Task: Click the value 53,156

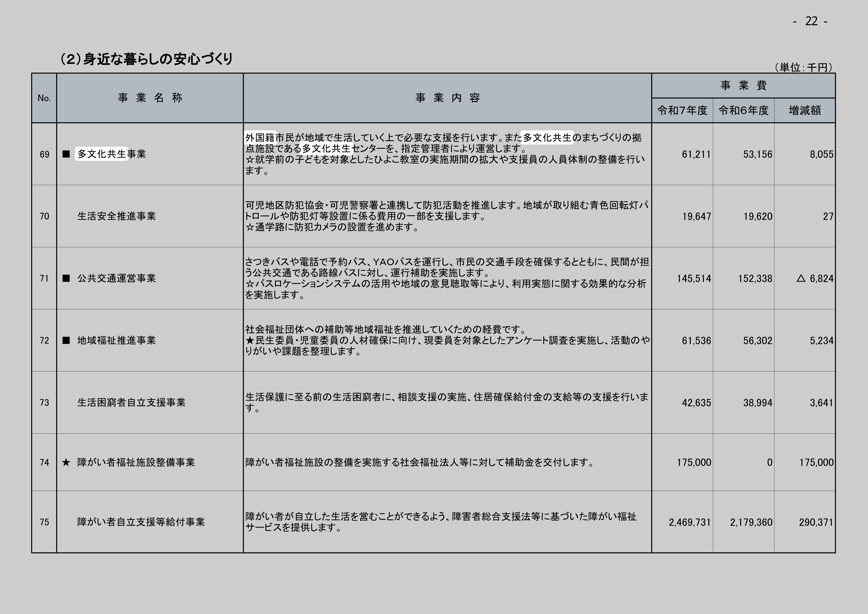Action: [758, 154]
